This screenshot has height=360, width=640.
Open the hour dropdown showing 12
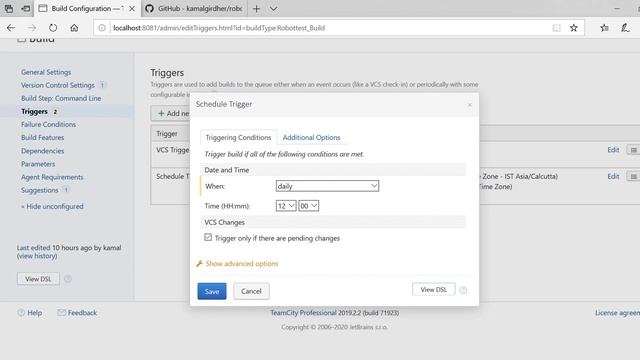coord(286,206)
